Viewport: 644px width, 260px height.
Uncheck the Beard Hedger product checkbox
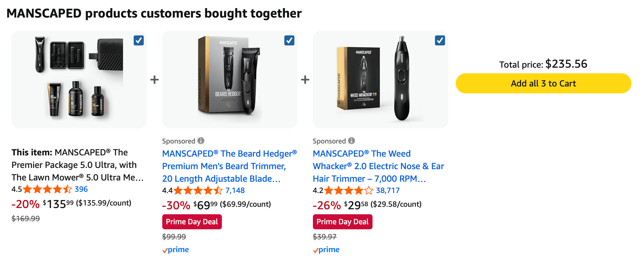tap(289, 40)
